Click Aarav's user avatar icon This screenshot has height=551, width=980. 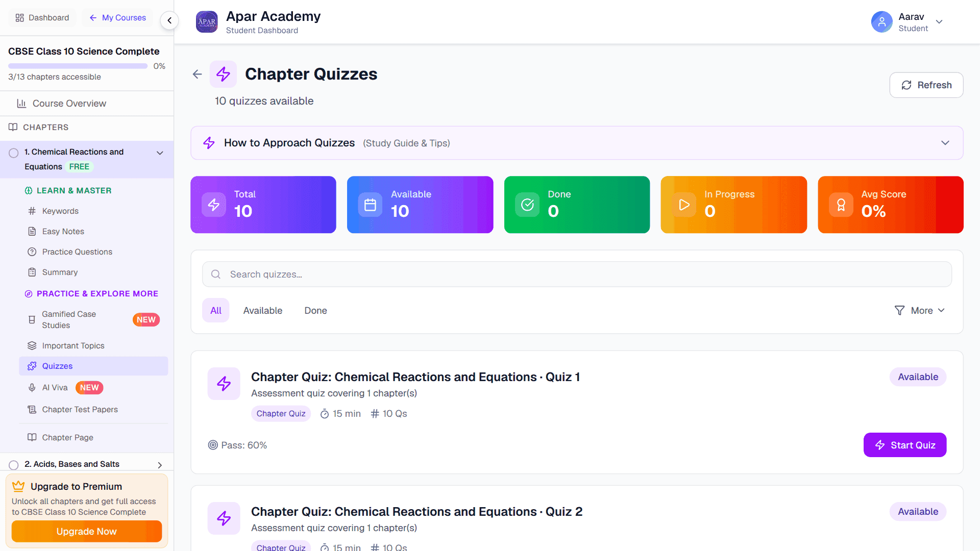(x=881, y=22)
